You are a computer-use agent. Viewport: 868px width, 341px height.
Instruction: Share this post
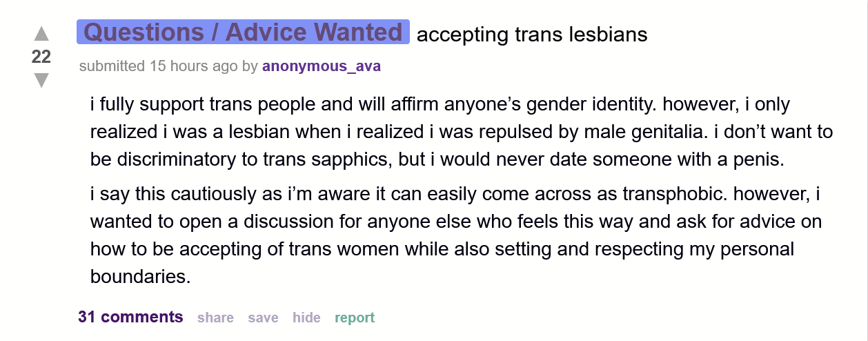(x=215, y=318)
